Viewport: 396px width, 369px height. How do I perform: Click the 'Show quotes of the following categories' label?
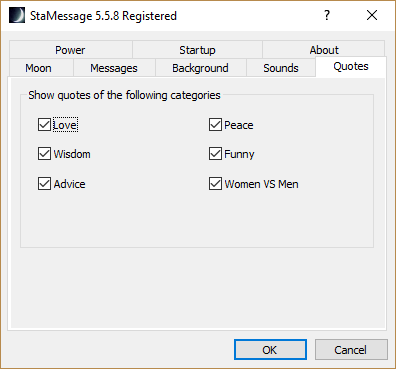[x=124, y=95]
